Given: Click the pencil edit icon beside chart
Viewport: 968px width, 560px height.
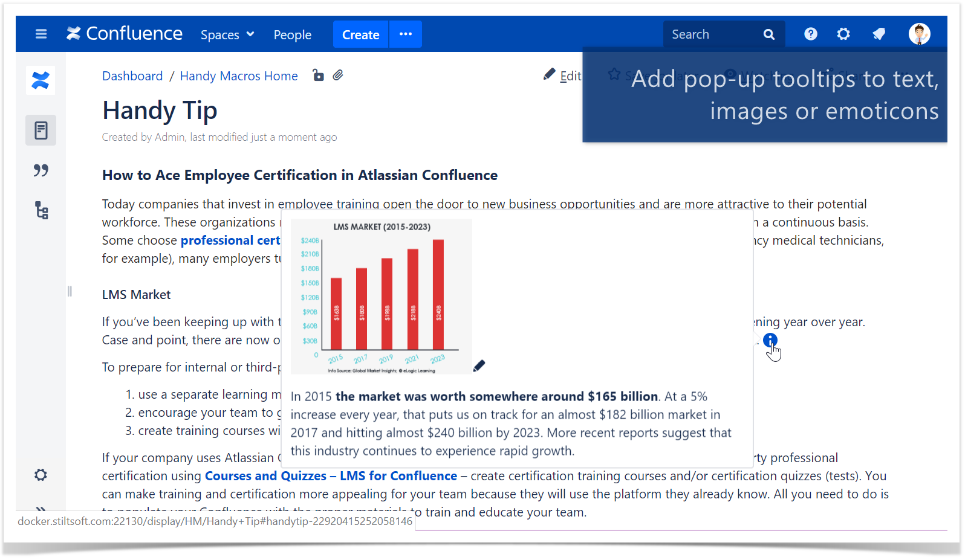Looking at the screenshot, I should 479,365.
